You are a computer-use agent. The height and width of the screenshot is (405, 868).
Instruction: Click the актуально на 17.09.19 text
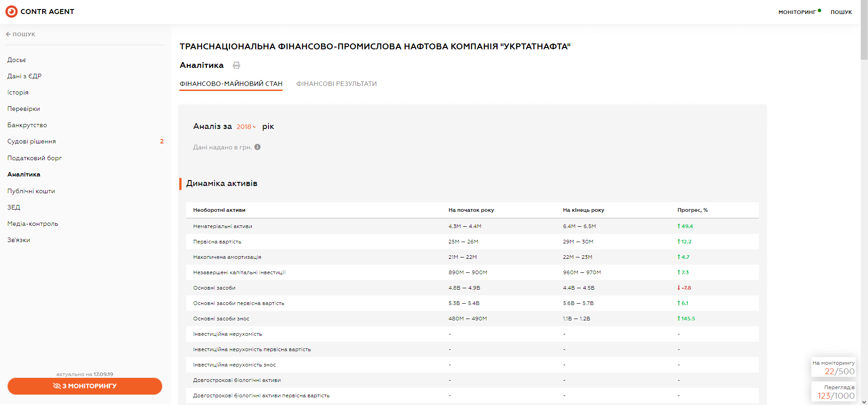coord(85,374)
